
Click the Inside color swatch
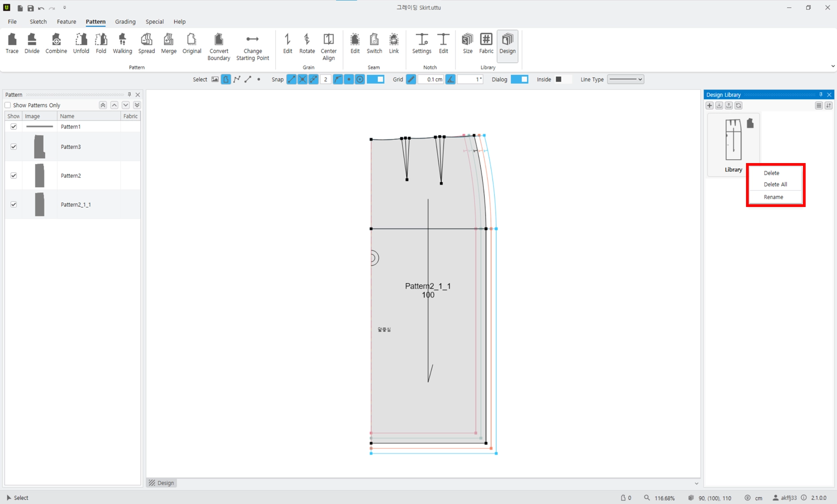pyautogui.click(x=559, y=79)
